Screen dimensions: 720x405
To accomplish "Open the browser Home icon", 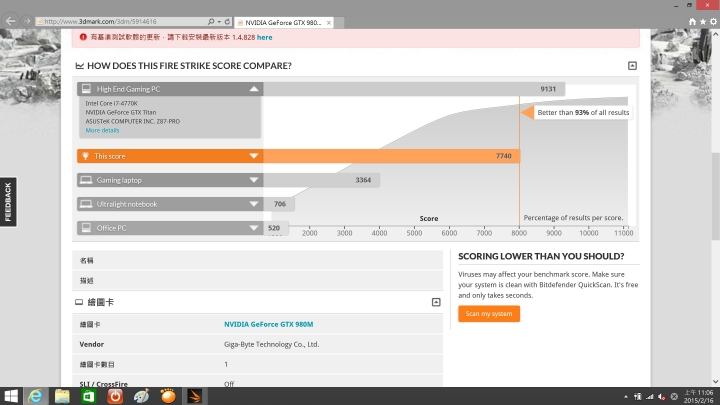I will [692, 22].
